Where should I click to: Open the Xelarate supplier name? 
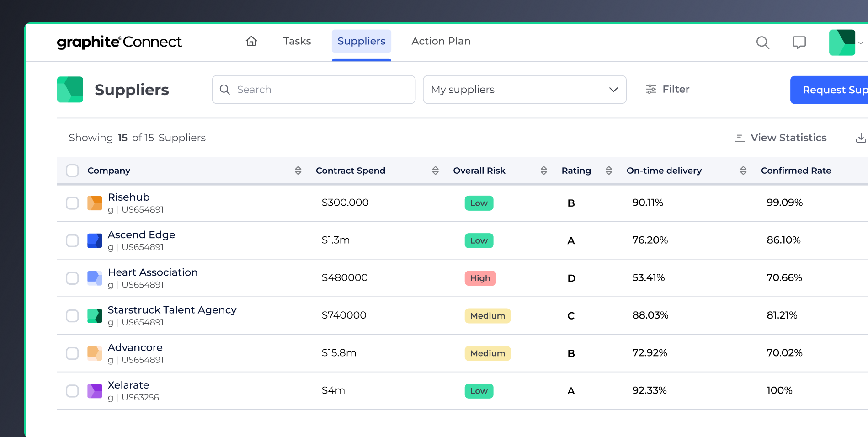coord(128,385)
